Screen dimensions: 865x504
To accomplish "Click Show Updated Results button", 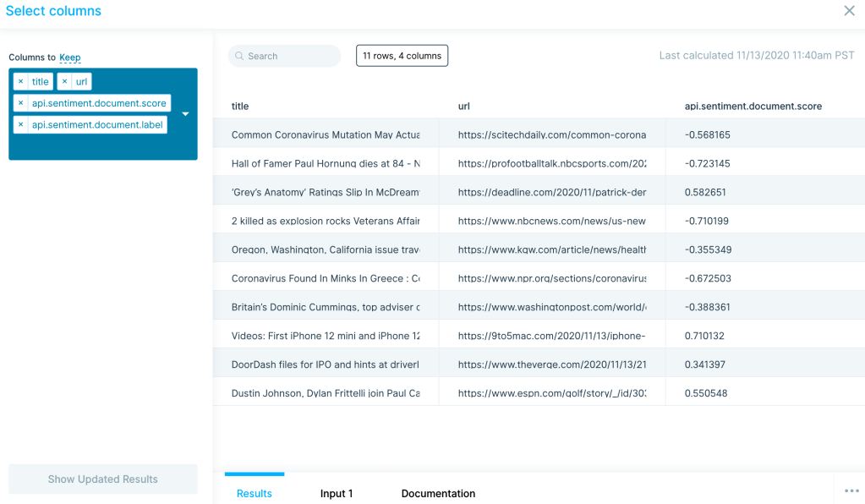I will (x=102, y=479).
